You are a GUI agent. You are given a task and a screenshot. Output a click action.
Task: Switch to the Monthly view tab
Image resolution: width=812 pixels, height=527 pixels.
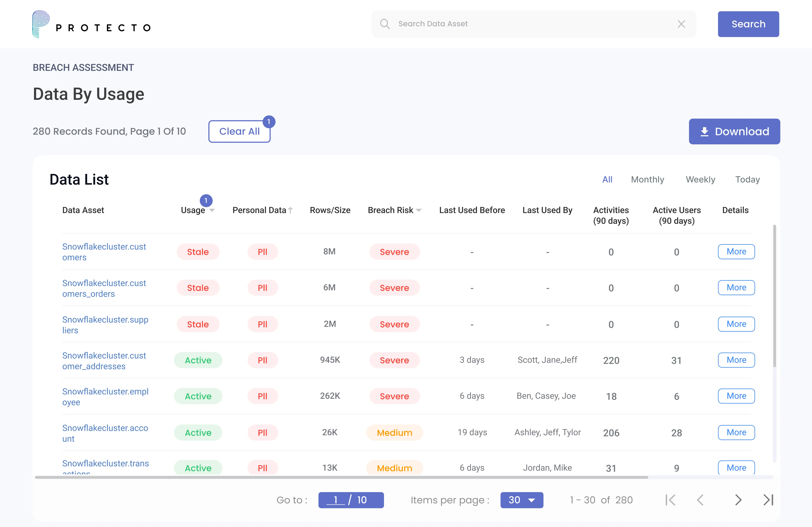coord(647,179)
